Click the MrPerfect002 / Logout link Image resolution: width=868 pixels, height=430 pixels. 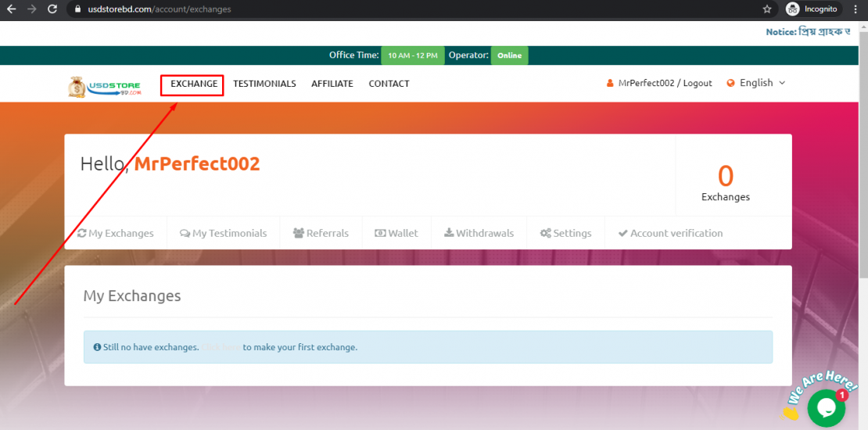665,83
